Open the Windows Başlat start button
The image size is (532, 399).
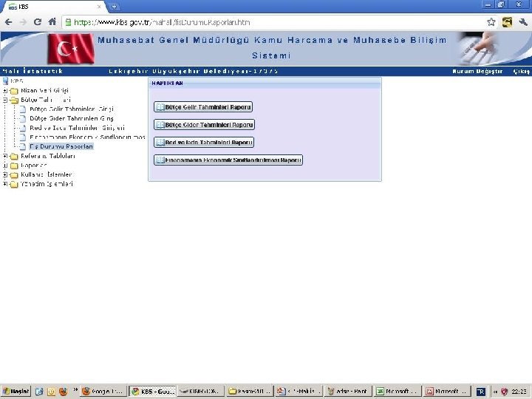pos(16,391)
